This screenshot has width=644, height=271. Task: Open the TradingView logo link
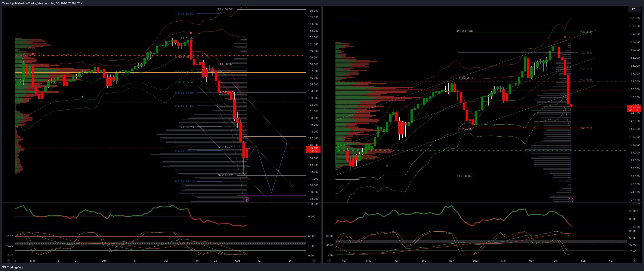pos(12,267)
